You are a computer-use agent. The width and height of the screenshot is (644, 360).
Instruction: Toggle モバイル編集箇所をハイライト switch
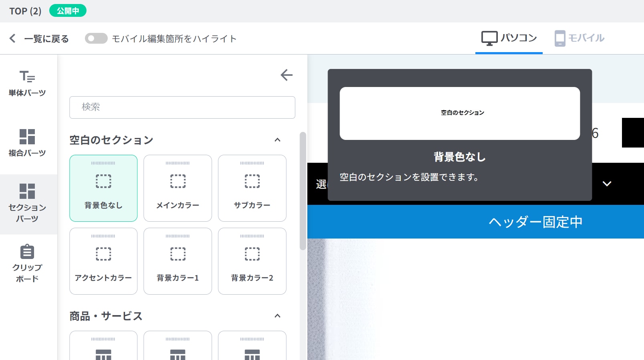[x=96, y=38]
